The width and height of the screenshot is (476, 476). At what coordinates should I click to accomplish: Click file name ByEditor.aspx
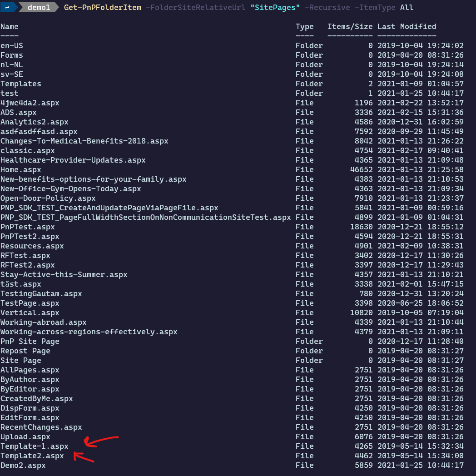pos(30,389)
